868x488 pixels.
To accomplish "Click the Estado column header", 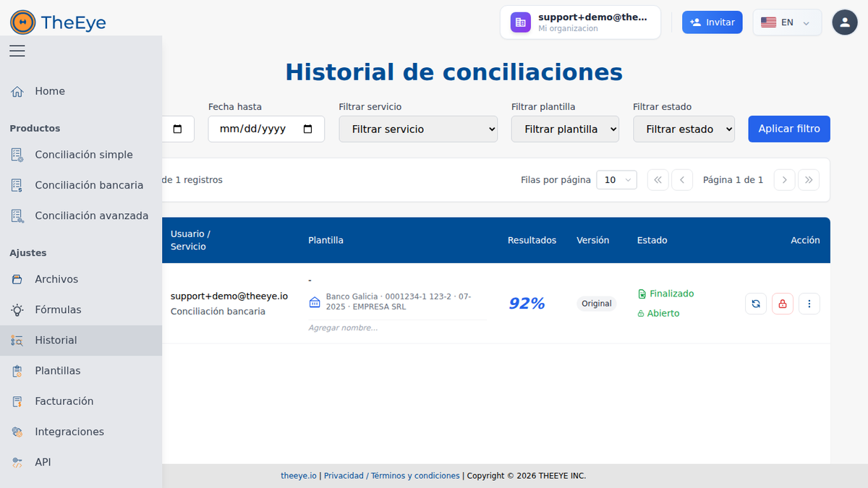I will coord(652,240).
